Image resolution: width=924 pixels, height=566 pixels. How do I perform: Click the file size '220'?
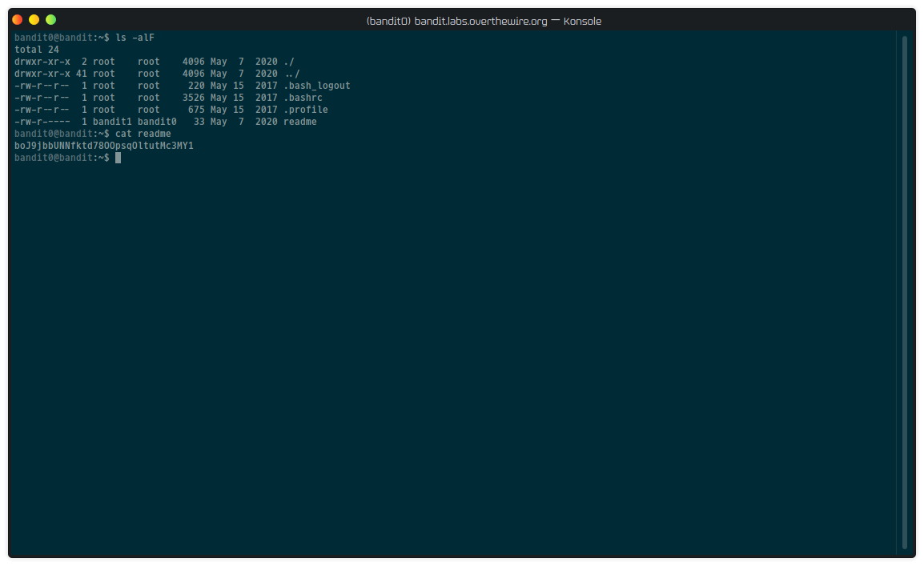pyautogui.click(x=196, y=86)
